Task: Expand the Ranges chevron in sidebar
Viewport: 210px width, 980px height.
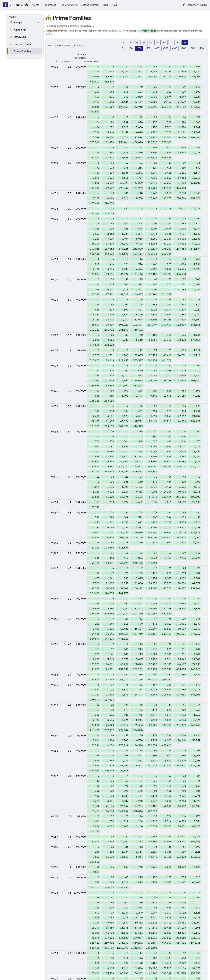Action: pos(38,22)
